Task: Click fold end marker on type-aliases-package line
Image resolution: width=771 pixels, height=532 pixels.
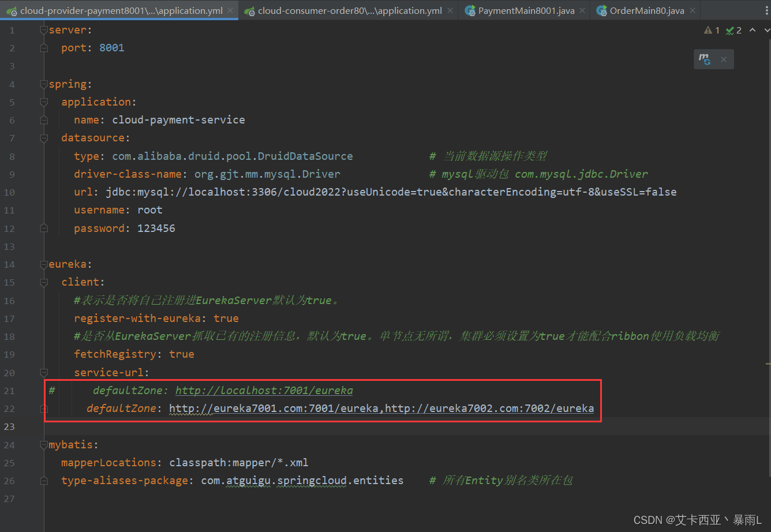Action: click(44, 481)
